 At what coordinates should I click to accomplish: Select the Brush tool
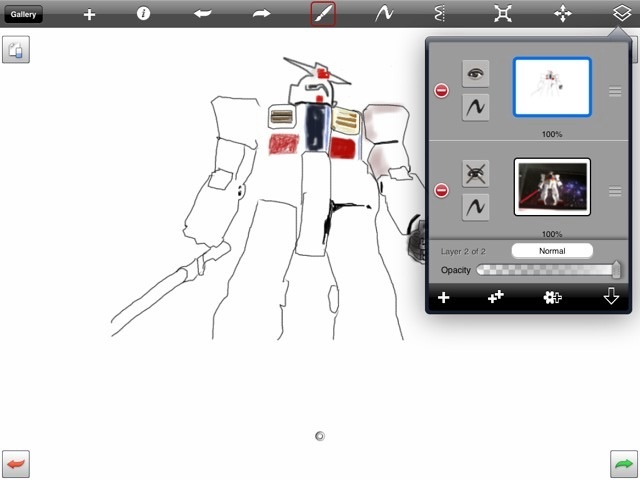(x=323, y=14)
